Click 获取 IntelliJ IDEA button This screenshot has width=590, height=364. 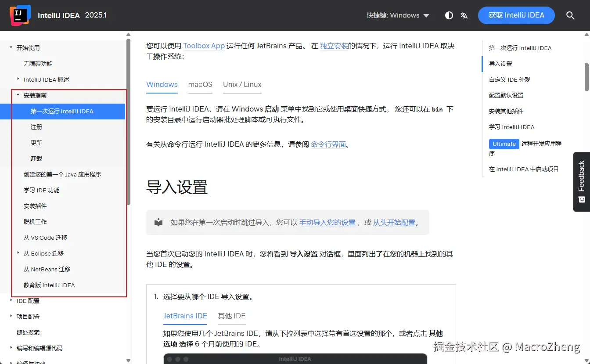(516, 15)
